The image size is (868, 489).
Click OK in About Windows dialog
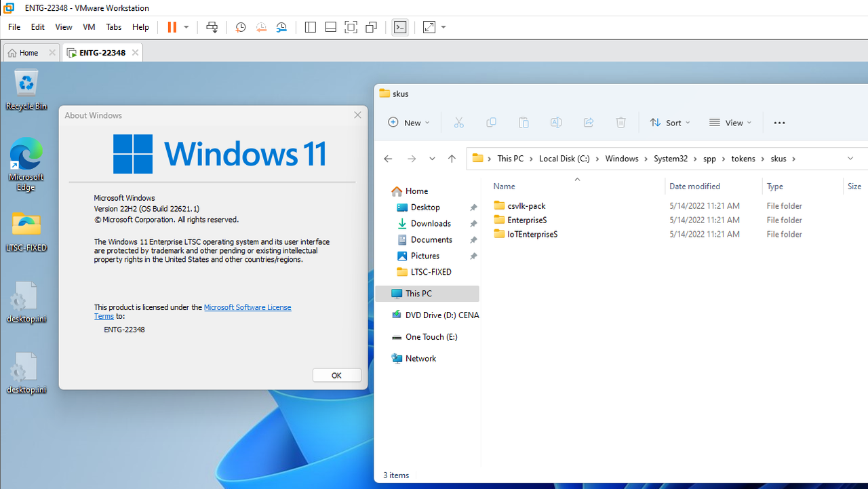[x=336, y=375]
